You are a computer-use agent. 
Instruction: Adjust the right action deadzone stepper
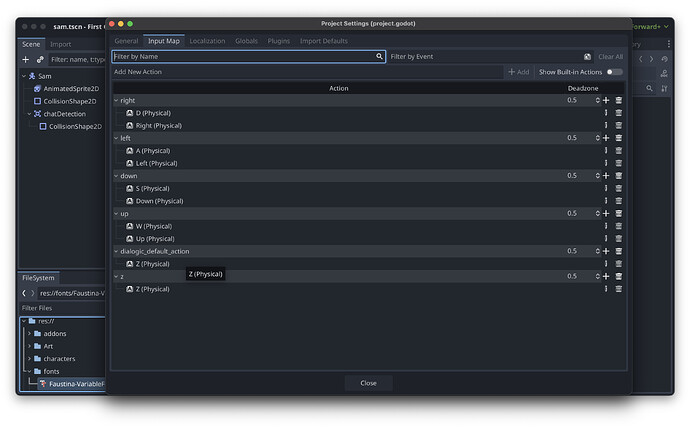point(598,100)
